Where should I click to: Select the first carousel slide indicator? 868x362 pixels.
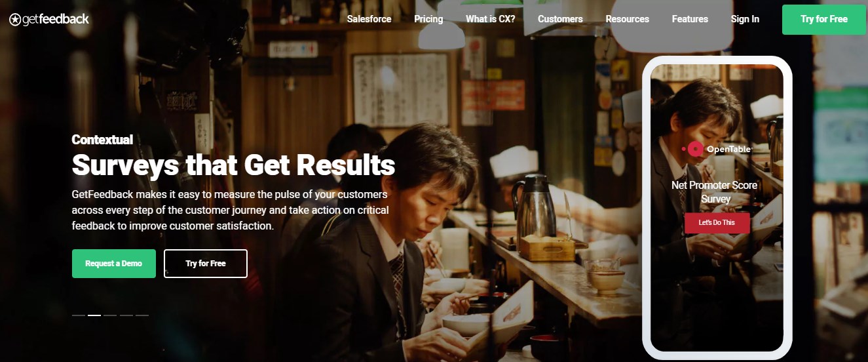[78, 315]
